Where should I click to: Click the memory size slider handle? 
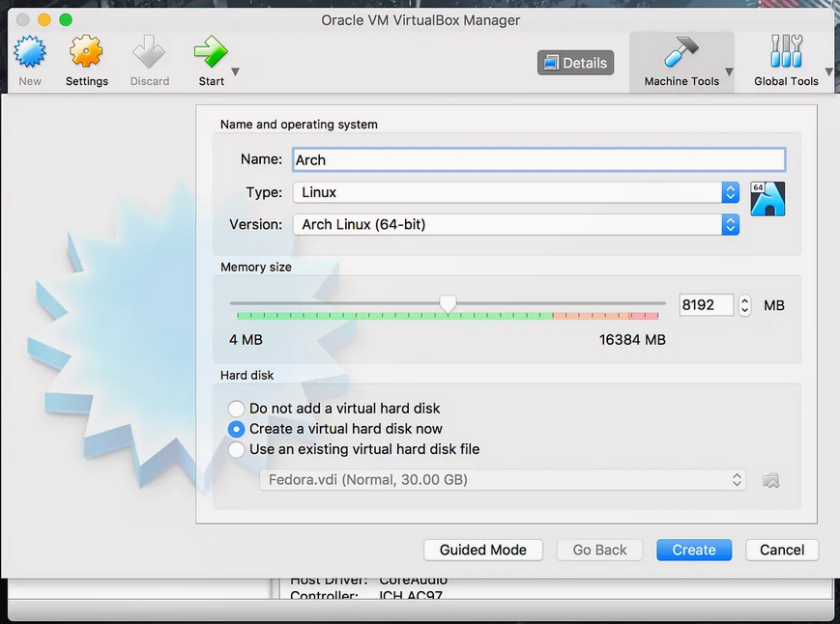448,304
